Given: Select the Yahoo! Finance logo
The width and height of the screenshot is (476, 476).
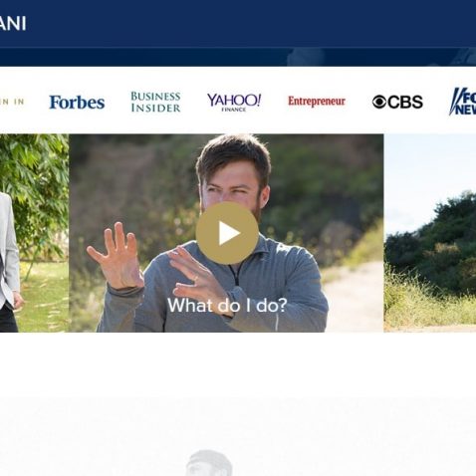Looking at the screenshot, I should [x=234, y=102].
